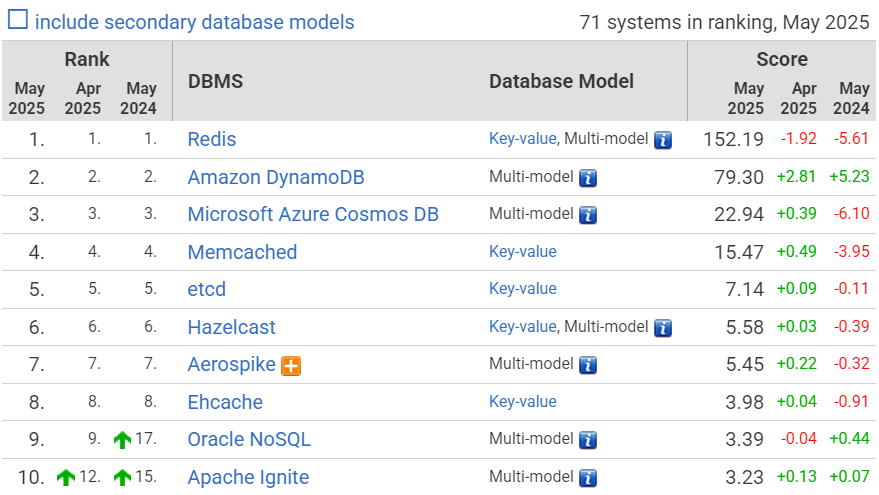Click the info icon in the Oracle NoSQL row
Screen dimensions: 879x495
point(588,440)
